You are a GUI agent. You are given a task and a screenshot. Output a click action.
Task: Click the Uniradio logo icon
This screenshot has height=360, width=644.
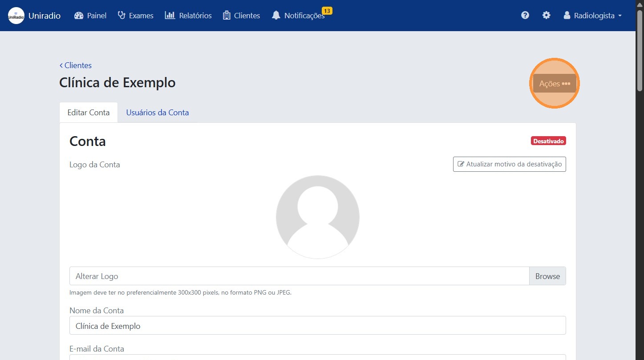click(x=16, y=16)
